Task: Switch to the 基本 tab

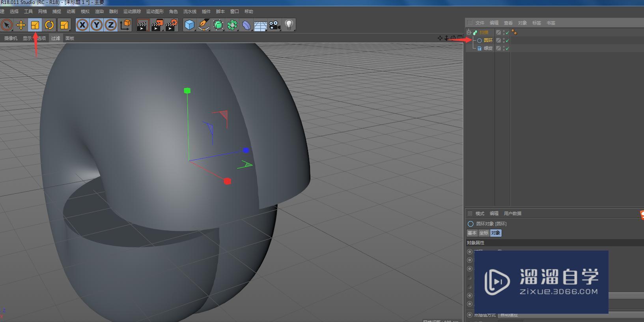Action: pyautogui.click(x=472, y=233)
